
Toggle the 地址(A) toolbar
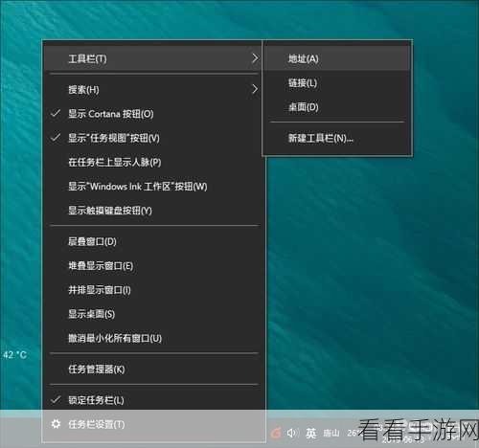click(337, 58)
